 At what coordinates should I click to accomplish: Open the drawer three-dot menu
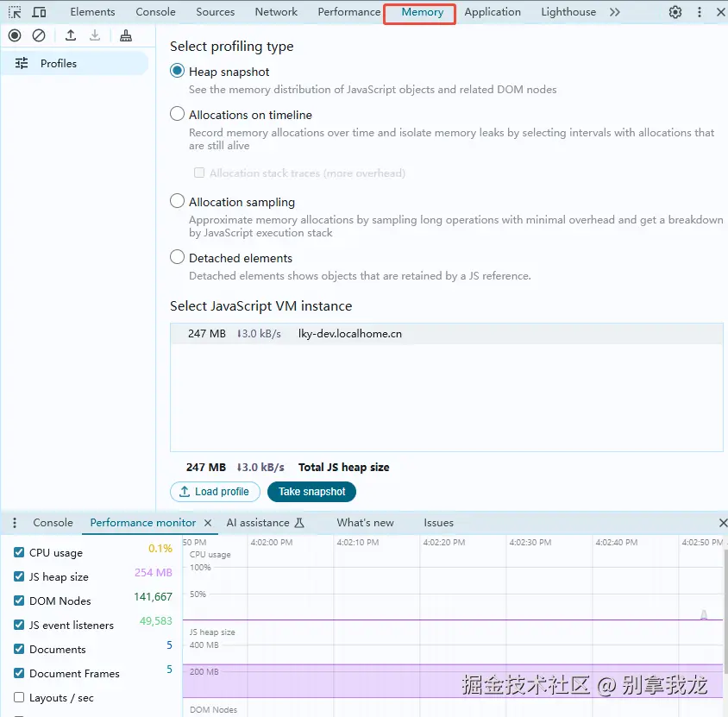[x=15, y=523]
